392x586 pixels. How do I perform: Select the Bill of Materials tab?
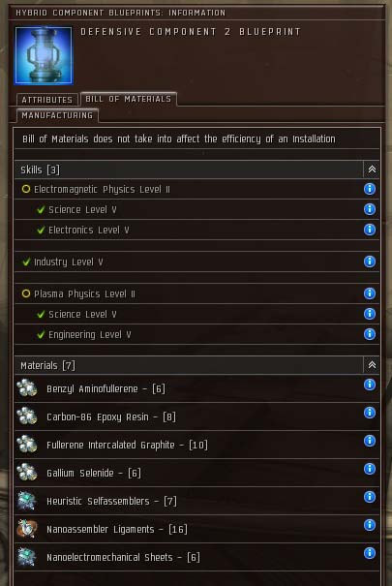129,99
